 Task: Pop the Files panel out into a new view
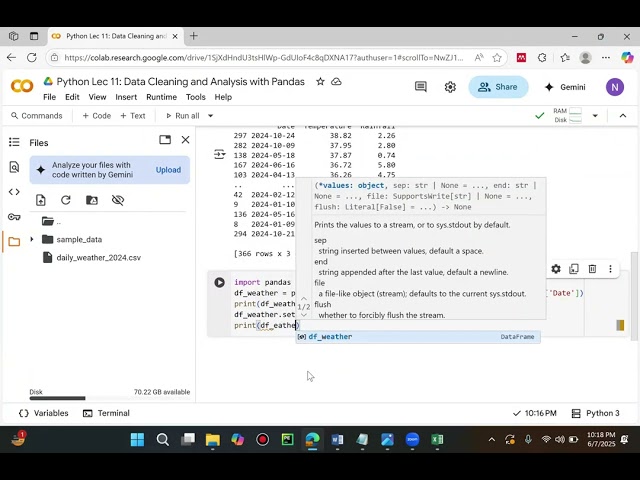(x=165, y=140)
